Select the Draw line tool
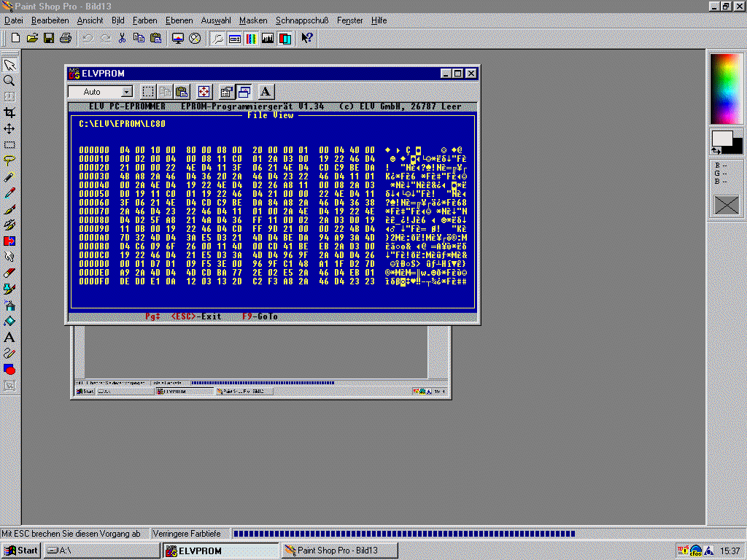 [x=9, y=354]
